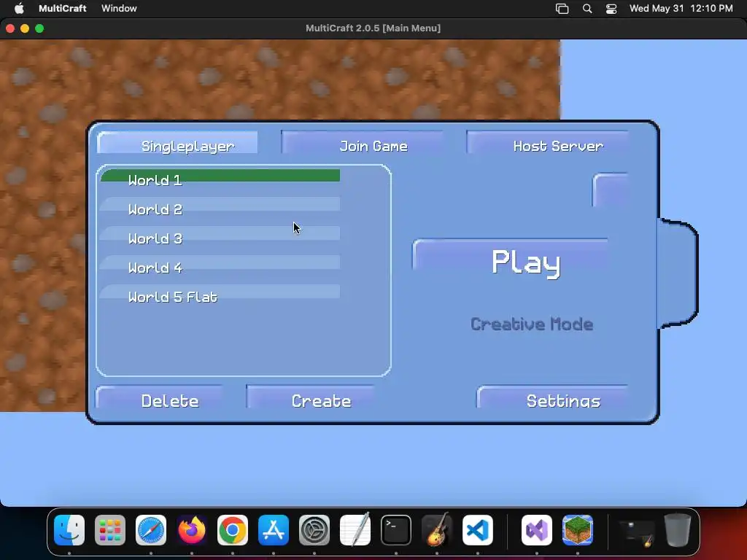Screen dimensions: 747x560
Task: Click the Play button
Action: [x=510, y=257]
